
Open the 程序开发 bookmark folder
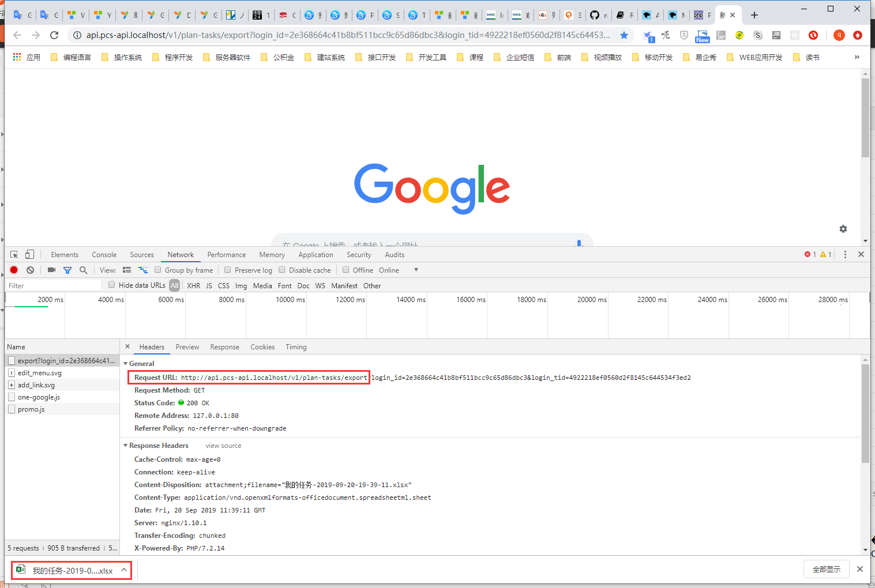172,57
